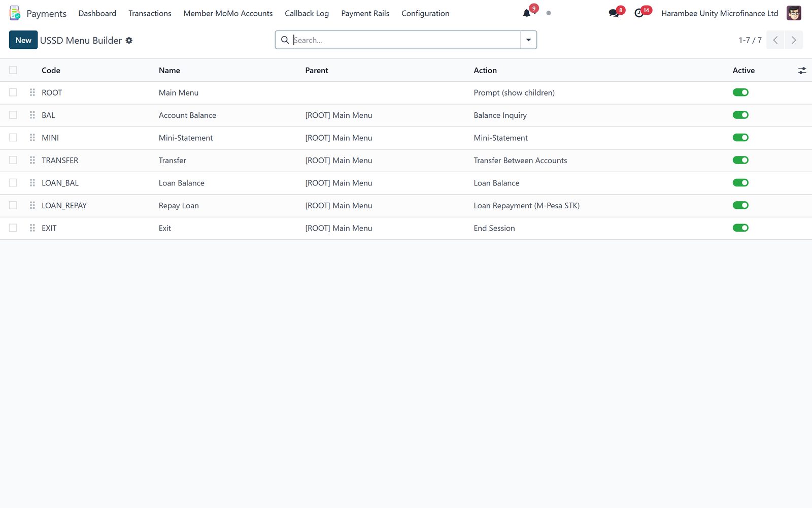Grab the drag handle of BAL row
The height and width of the screenshot is (508, 812).
pos(32,115)
